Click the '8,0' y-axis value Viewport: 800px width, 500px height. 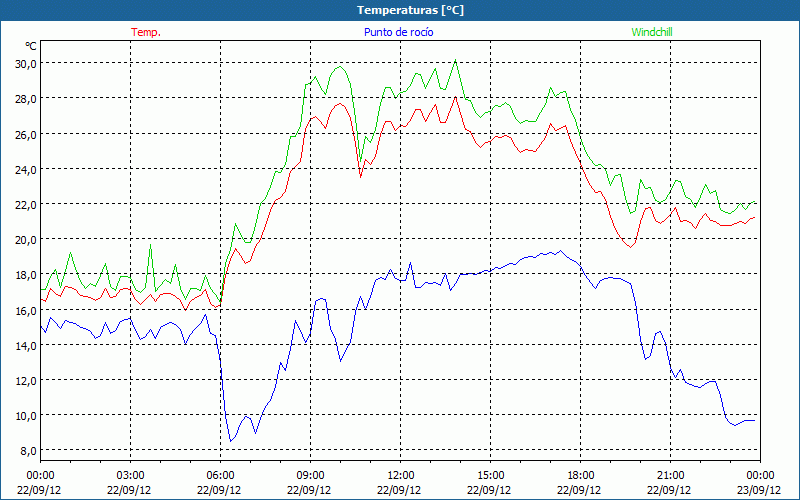click(x=28, y=451)
